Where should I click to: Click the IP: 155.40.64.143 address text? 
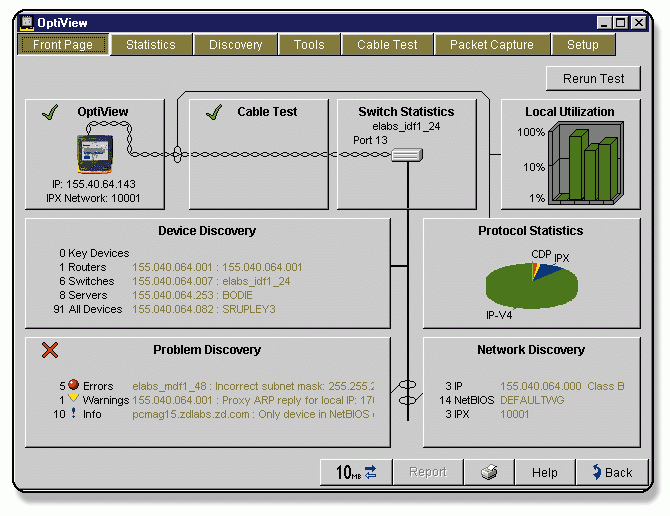coord(94,184)
